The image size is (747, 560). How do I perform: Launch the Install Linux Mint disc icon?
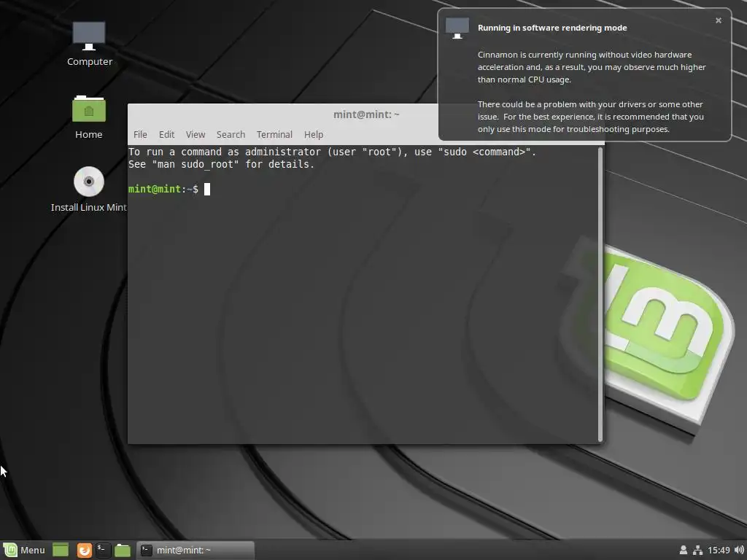[88, 189]
